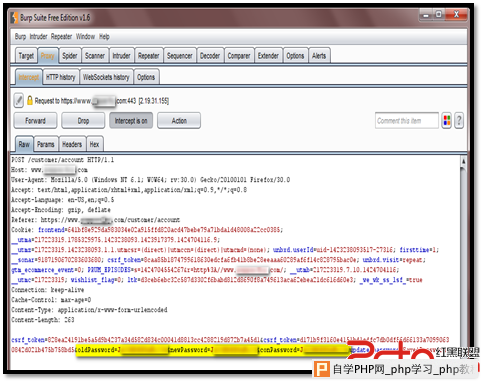Click the User-Agent header line
This screenshot has height=383, width=483.
pos(151,180)
